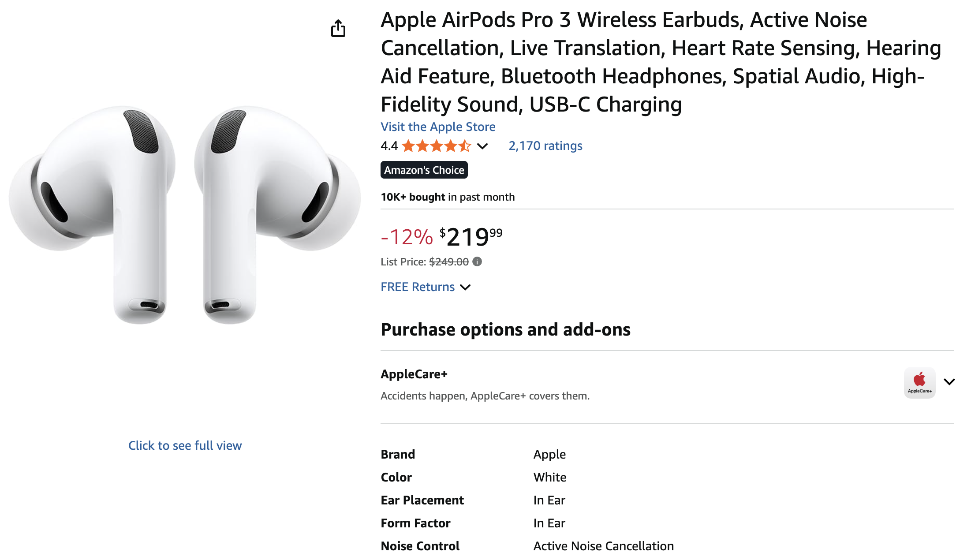
Task: Expand the ratings breakdown dropdown
Action: 482,146
